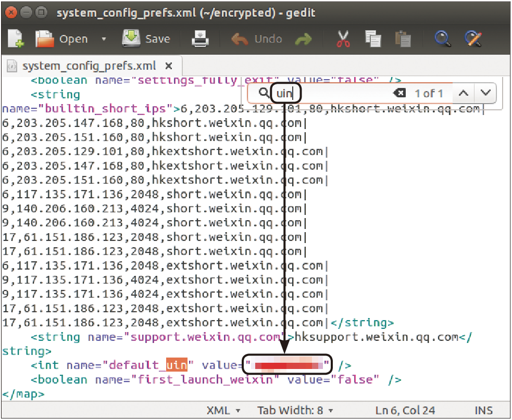This screenshot has height=420, width=512.
Task: Open Find with the magnifier icon
Action: point(443,39)
